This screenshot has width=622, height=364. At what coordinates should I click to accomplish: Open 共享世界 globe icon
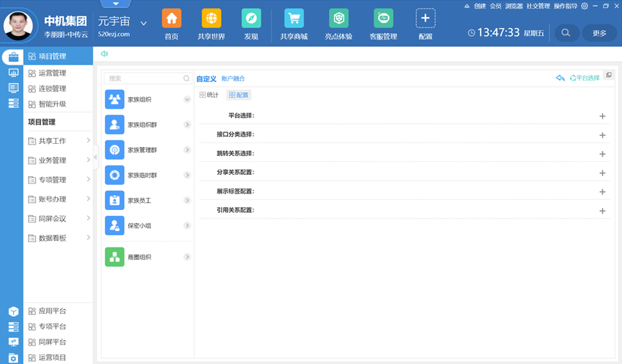[211, 19]
